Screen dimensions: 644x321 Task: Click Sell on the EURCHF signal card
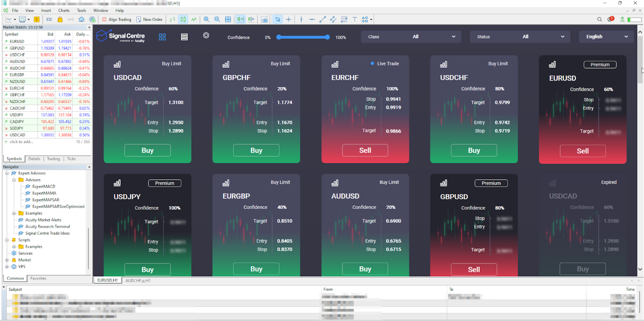pos(365,150)
